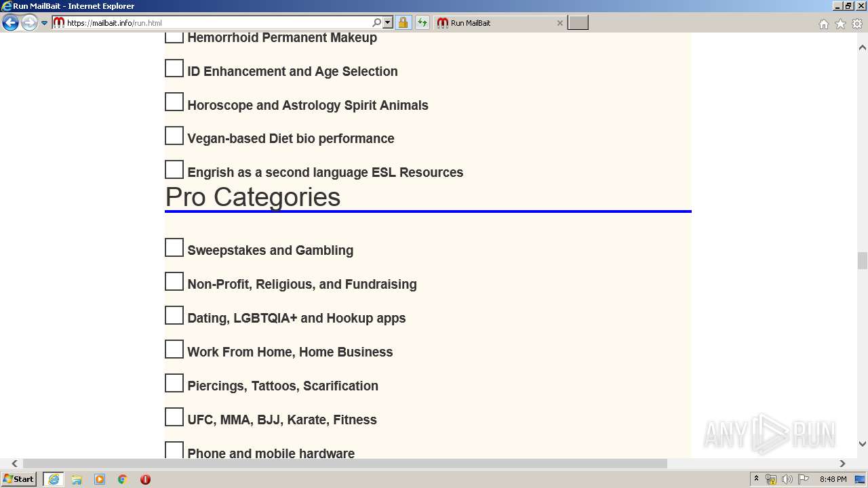Image resolution: width=868 pixels, height=488 pixels.
Task: Click the search magnifier in address bar
Action: pyautogui.click(x=377, y=22)
